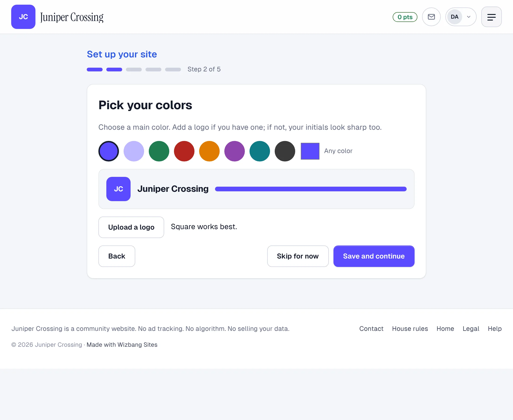Open the Contact footer link
The width and height of the screenshot is (513, 420).
371,329
